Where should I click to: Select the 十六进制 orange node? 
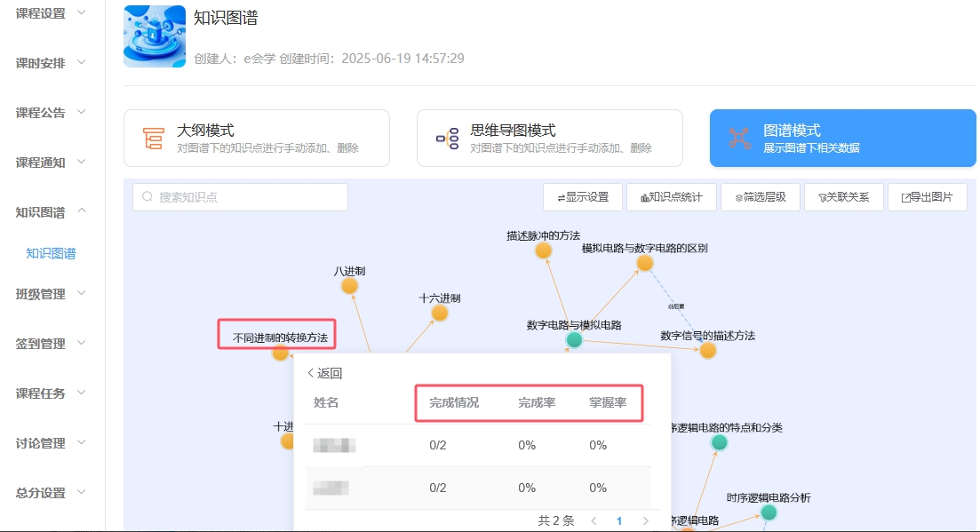click(x=440, y=313)
